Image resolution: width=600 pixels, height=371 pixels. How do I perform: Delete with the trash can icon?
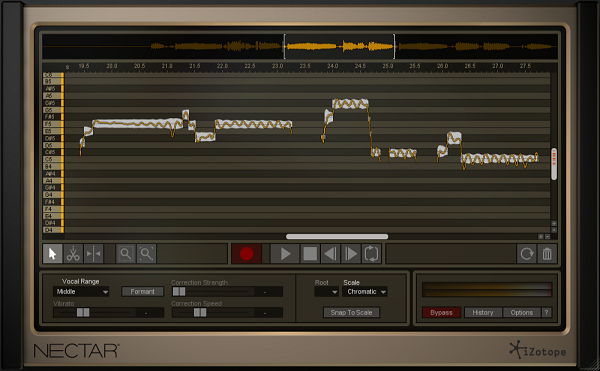click(547, 254)
